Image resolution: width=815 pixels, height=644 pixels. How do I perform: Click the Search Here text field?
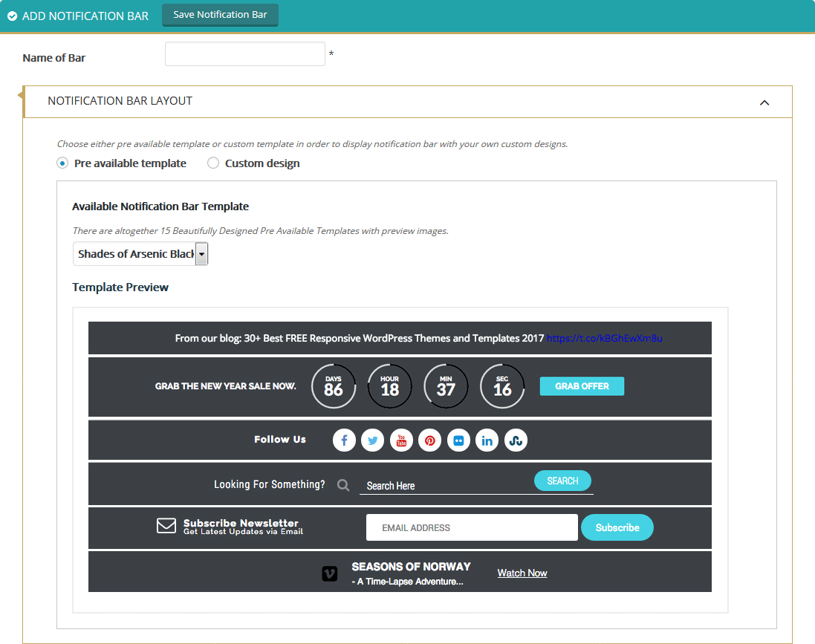point(447,486)
